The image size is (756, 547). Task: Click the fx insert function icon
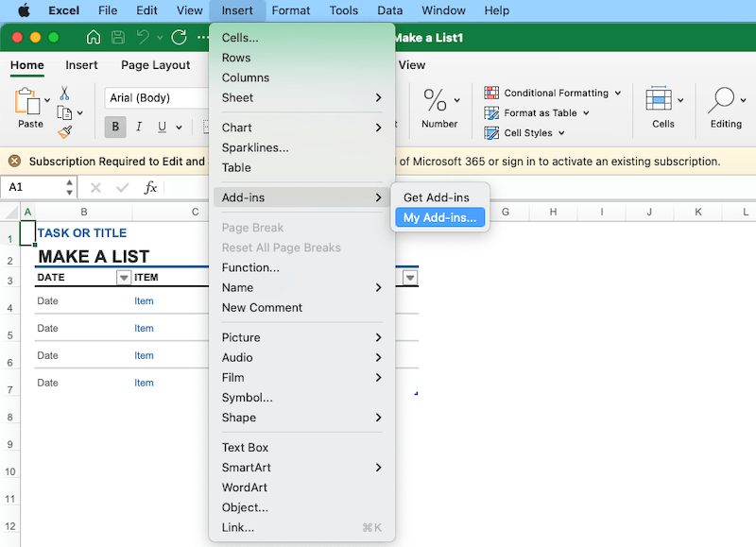pos(150,187)
